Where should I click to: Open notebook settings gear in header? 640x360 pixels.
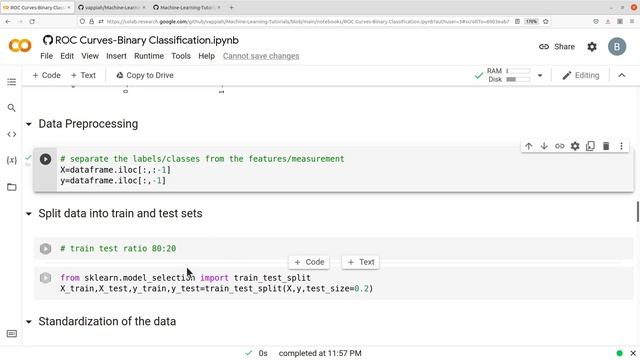[x=592, y=47]
